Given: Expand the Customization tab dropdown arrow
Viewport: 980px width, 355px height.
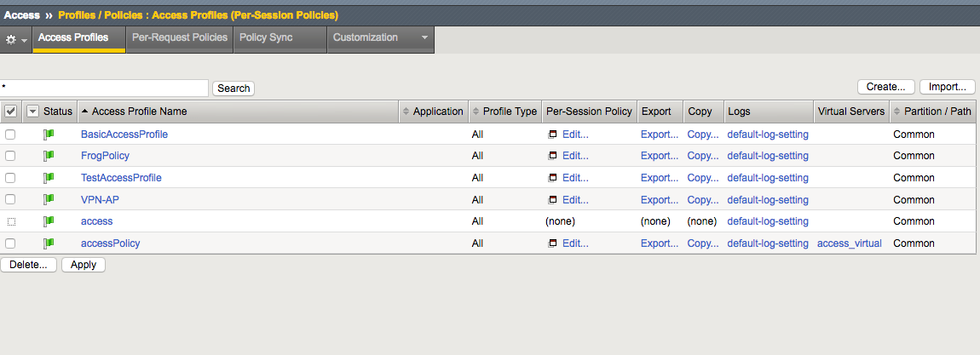Looking at the screenshot, I should 425,37.
